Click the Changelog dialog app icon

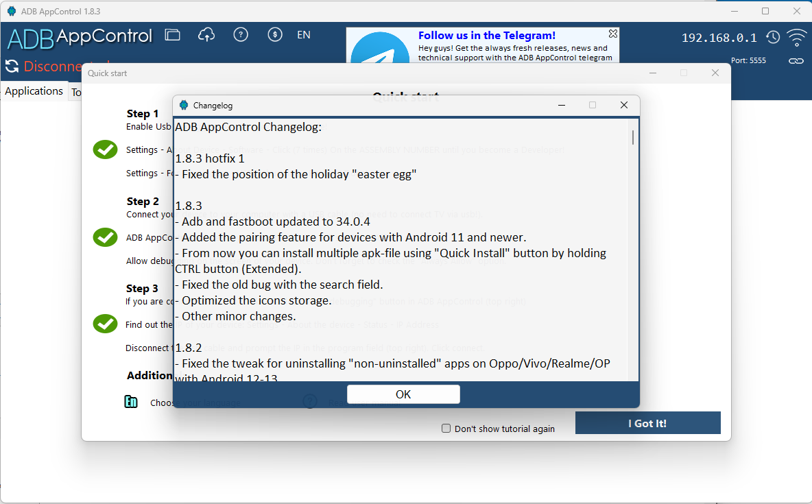(184, 105)
